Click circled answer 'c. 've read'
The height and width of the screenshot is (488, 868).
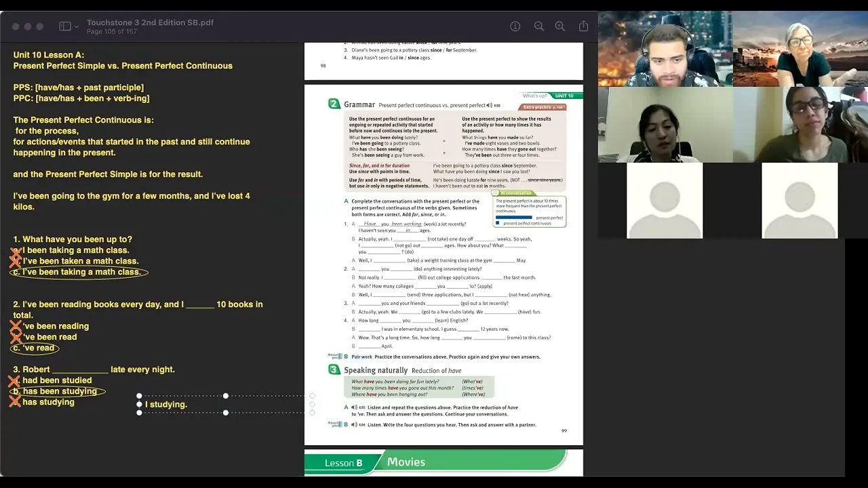point(35,348)
